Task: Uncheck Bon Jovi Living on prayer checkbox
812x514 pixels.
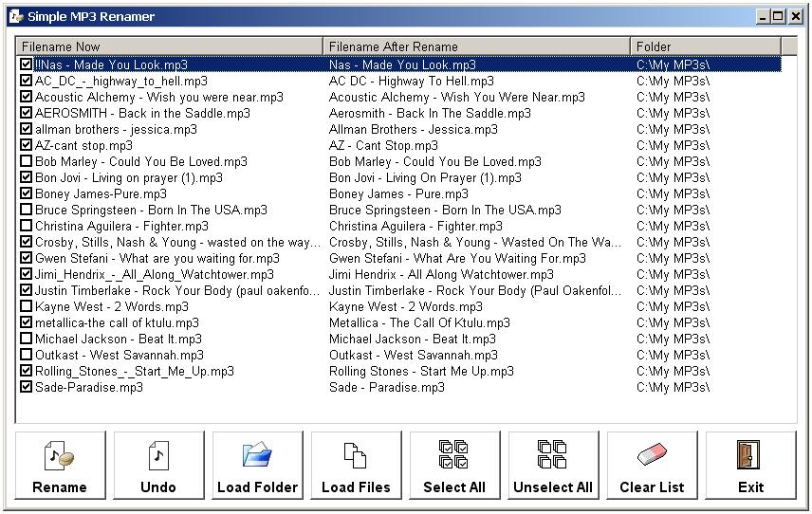Action: click(x=26, y=177)
